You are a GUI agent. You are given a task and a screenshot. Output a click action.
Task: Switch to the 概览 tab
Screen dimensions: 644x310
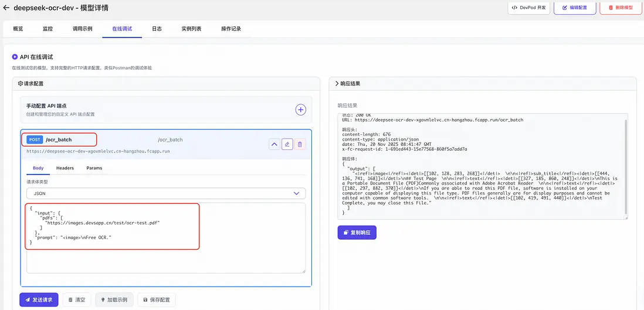18,29
